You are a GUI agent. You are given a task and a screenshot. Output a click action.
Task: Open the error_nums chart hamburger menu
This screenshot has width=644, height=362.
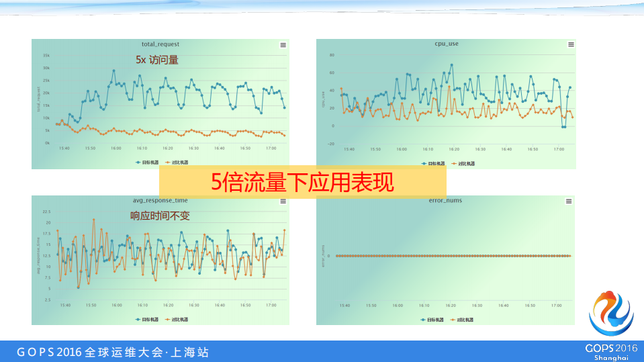click(569, 201)
